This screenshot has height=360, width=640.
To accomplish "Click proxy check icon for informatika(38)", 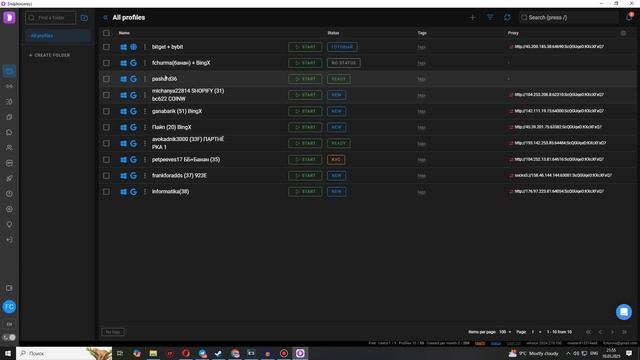I will coord(511,191).
